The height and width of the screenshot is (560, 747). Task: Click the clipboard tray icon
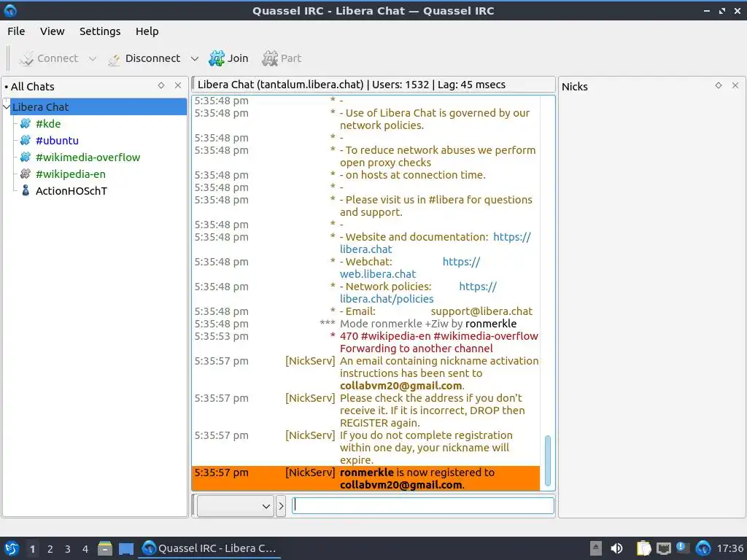[x=643, y=548]
